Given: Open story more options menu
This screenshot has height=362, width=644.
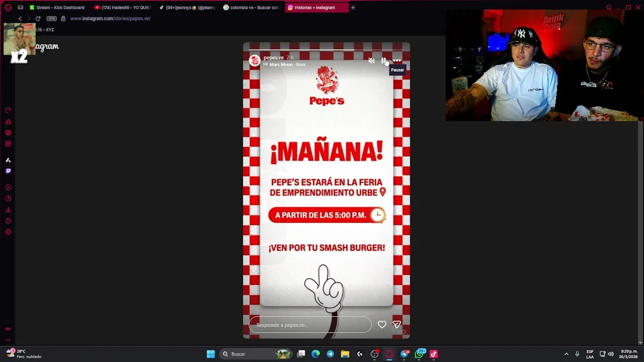Looking at the screenshot, I should click(397, 61).
